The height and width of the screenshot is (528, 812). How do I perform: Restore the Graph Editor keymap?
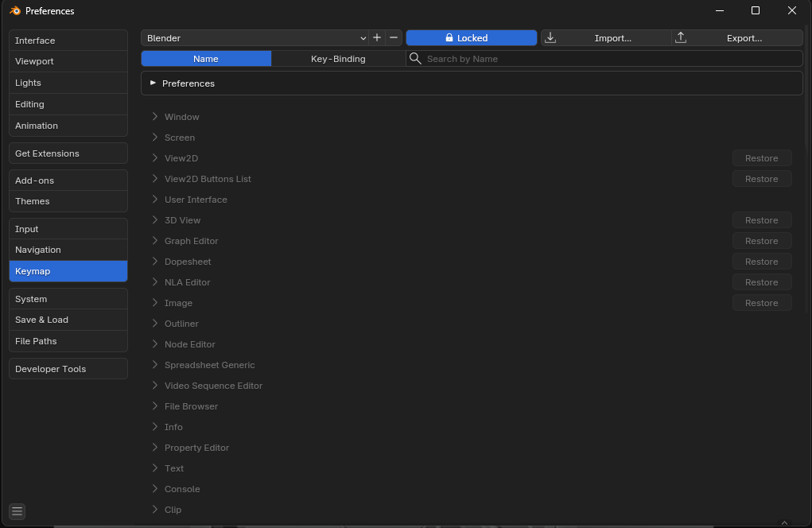(x=762, y=241)
